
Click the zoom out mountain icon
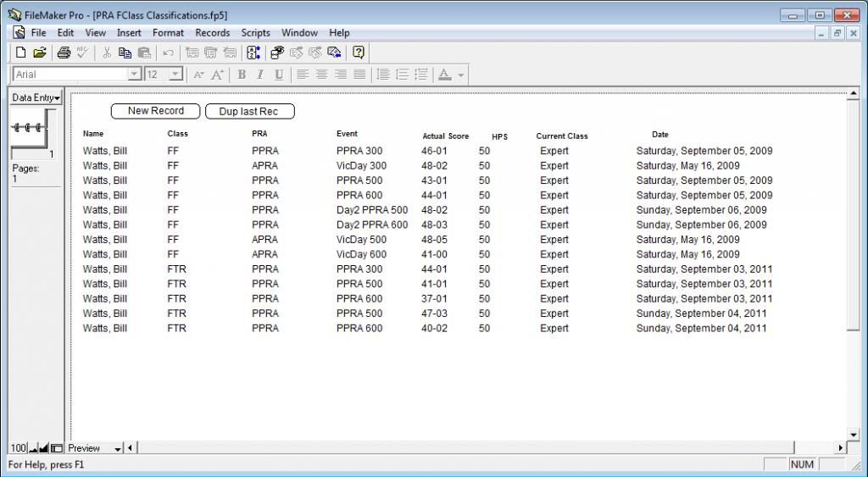point(34,448)
